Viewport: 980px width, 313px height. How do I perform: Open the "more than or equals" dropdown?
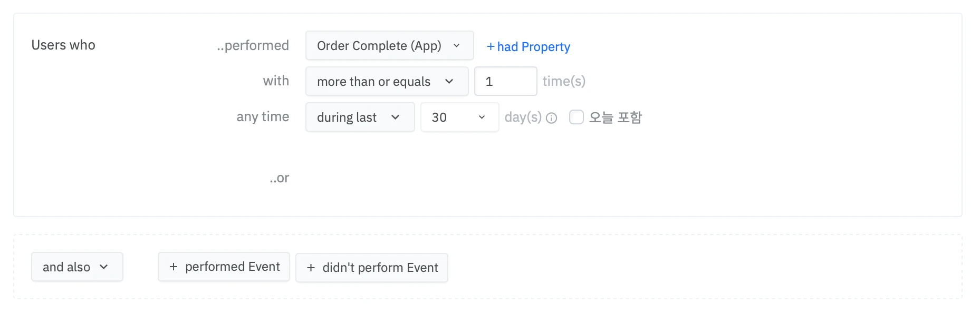coord(386,82)
